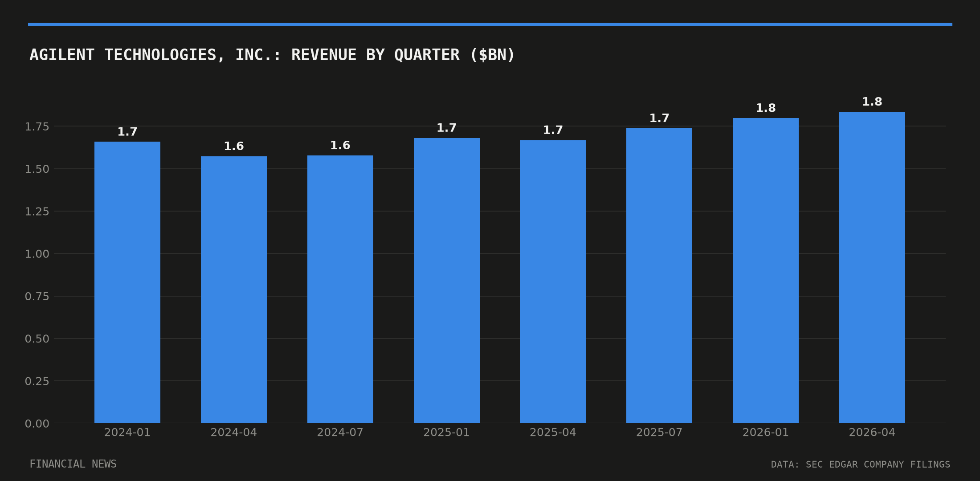Click the 1.50 y-axis tick label
980x481 pixels.
37,169
